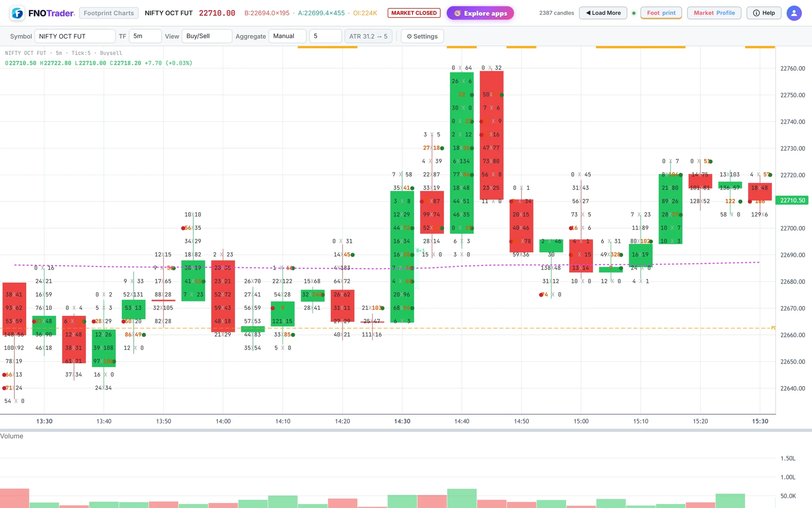Viewport: 812px width, 508px height.
Task: Open the user profile avatar icon
Action: (794, 13)
